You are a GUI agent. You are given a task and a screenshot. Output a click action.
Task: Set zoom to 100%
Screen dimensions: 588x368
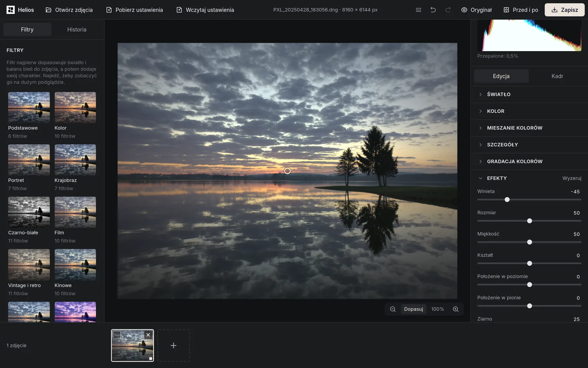(437, 309)
